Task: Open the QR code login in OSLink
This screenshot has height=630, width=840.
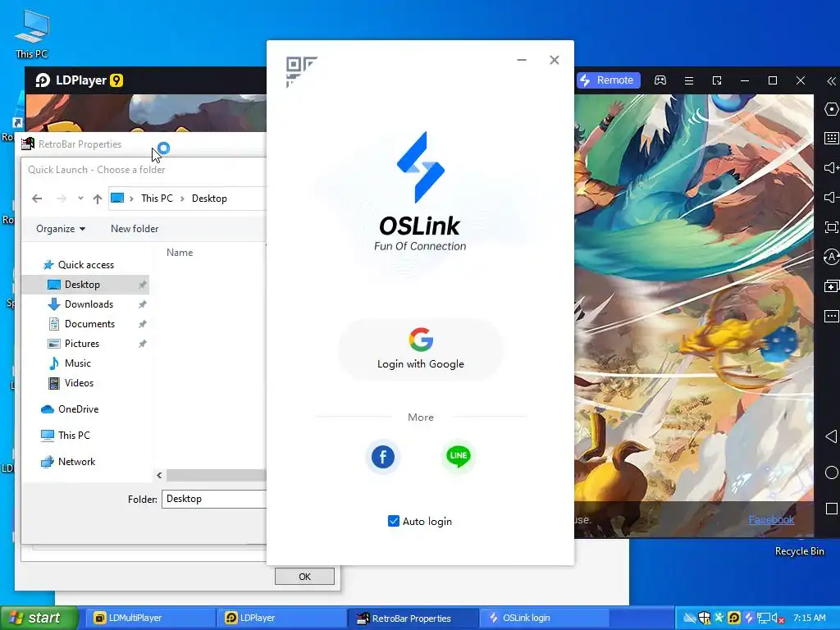Action: point(301,72)
